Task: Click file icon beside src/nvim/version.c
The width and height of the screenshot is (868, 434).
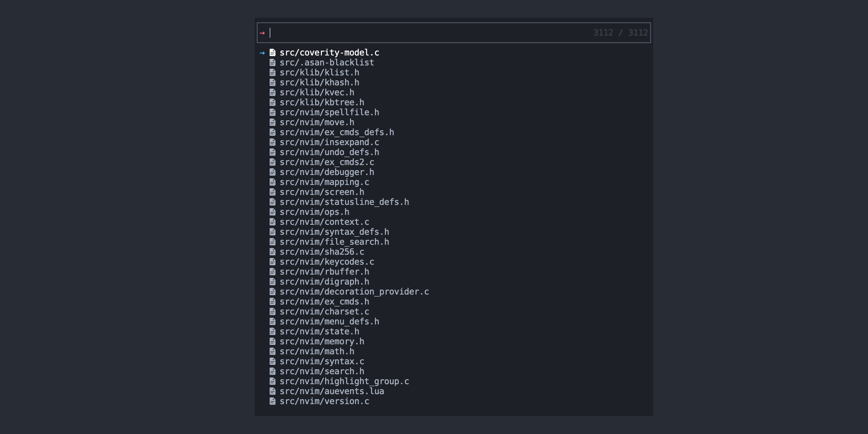Action: [272, 401]
